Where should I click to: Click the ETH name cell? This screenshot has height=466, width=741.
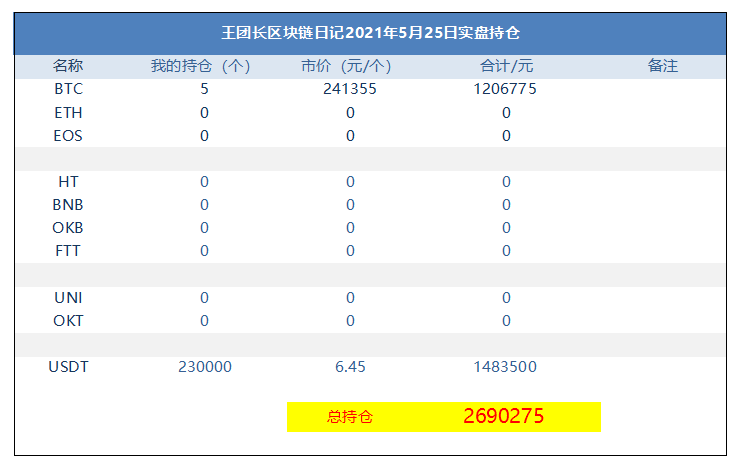(69, 112)
